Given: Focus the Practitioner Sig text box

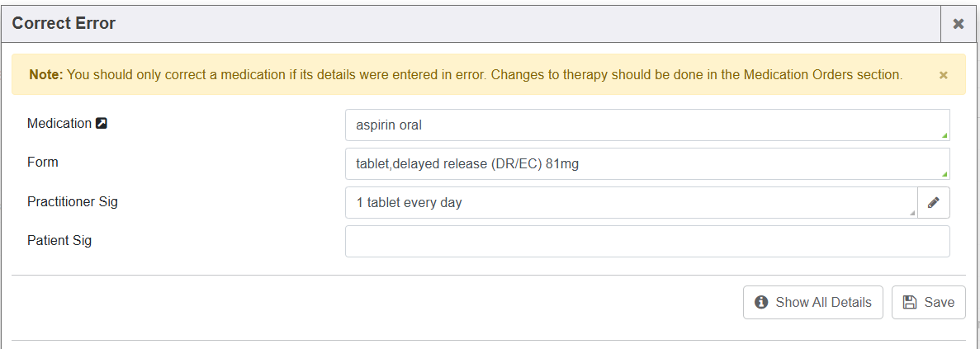Looking at the screenshot, I should point(627,202).
